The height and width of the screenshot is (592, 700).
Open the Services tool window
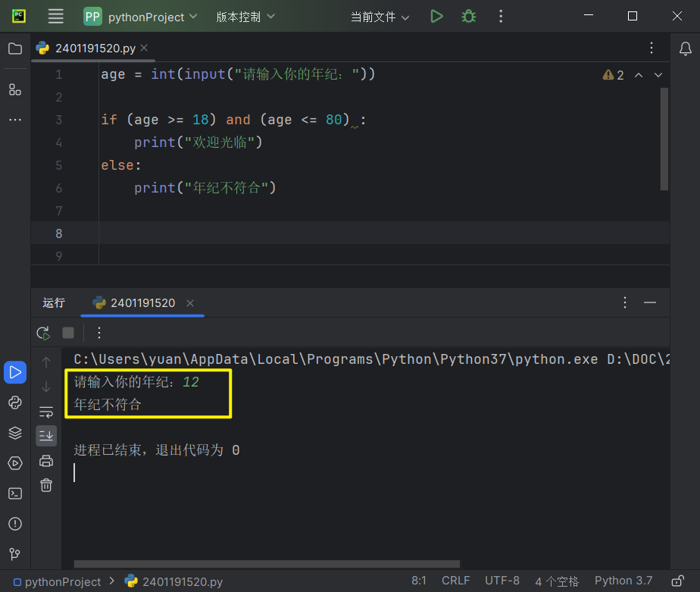point(15,463)
